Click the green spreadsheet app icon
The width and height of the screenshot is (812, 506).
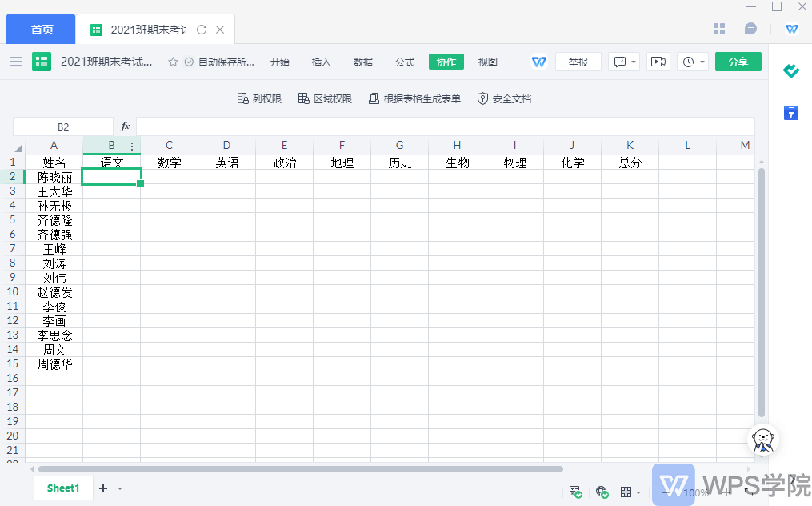(42, 62)
